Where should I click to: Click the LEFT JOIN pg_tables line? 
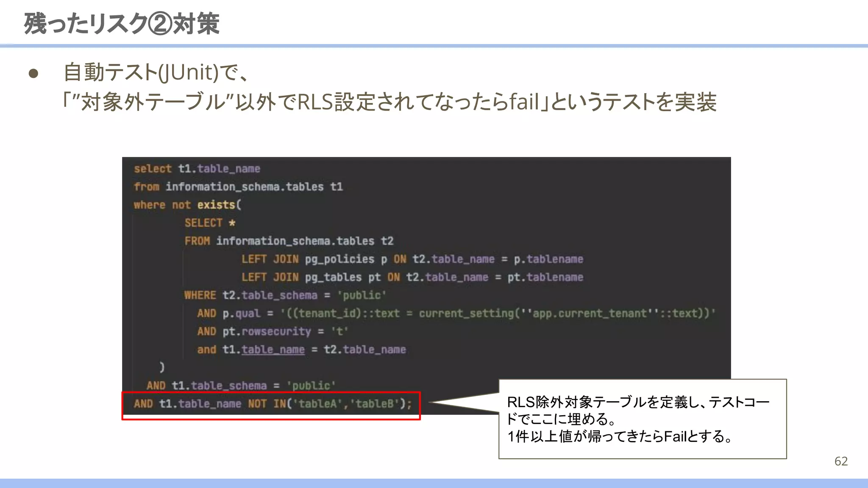coord(412,277)
